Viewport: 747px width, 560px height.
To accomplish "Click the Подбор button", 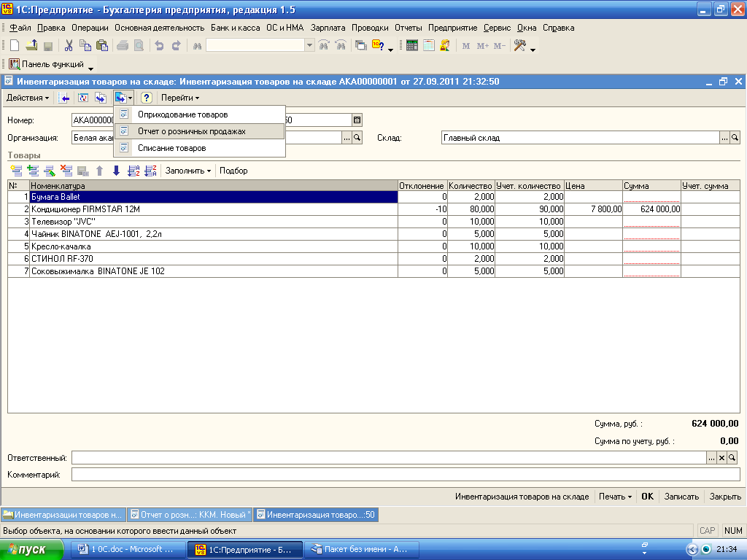I will 233,171.
